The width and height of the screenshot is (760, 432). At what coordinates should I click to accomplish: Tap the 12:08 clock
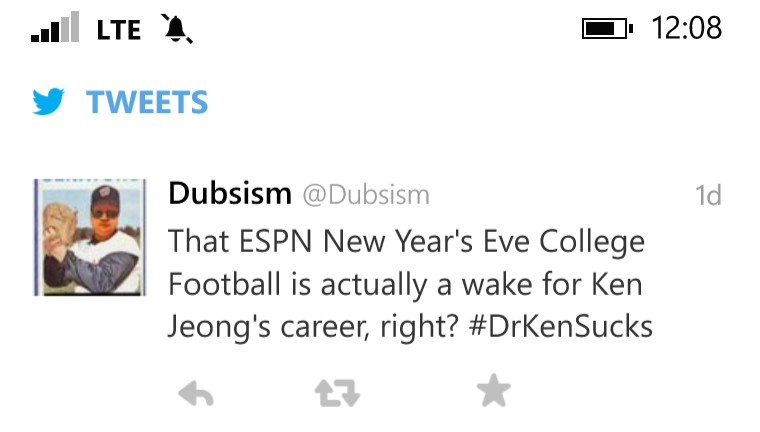(686, 28)
